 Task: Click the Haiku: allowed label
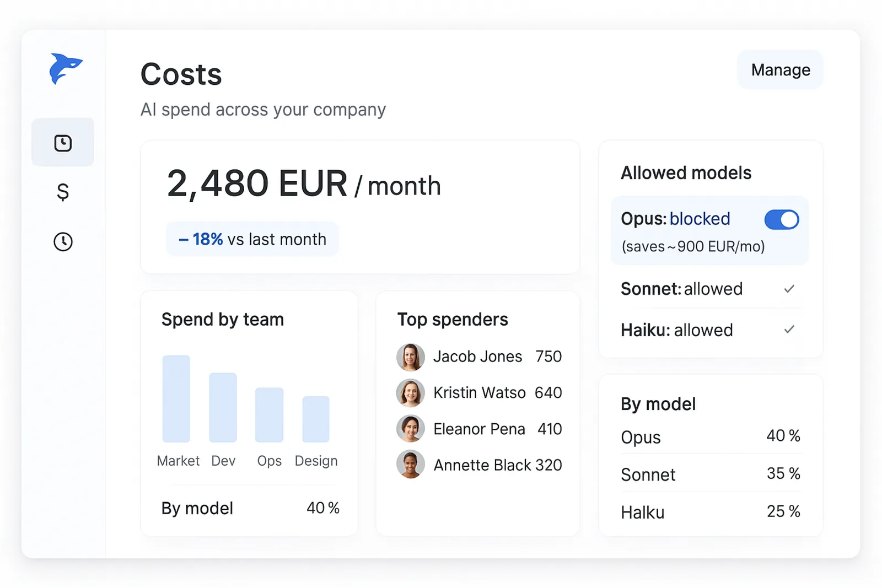point(677,330)
